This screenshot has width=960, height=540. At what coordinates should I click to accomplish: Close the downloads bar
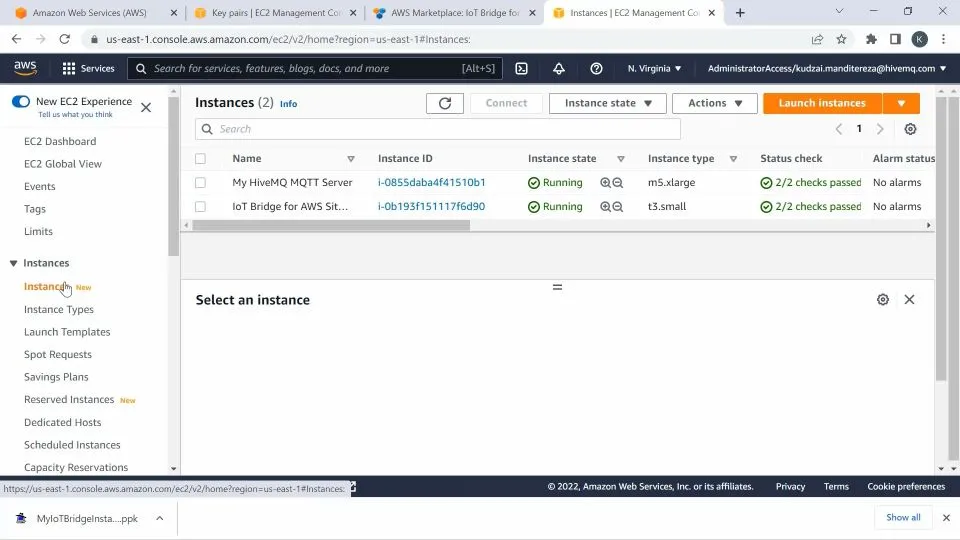946,517
